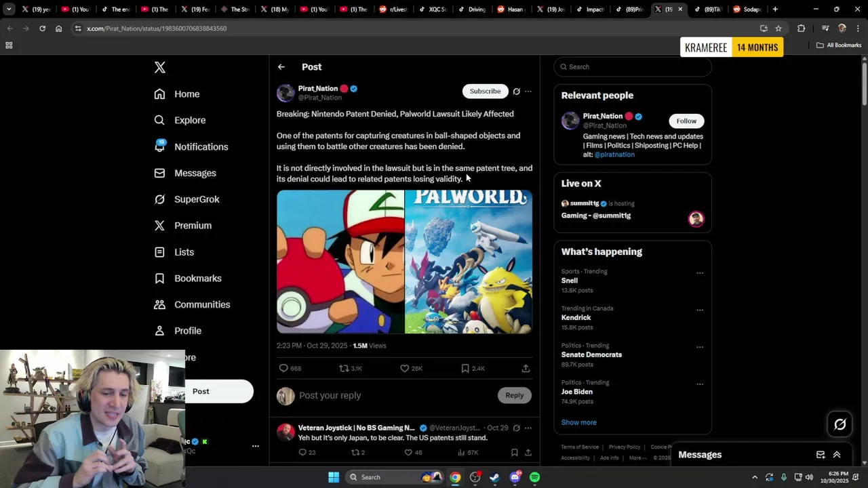
Task: Open Spotify from taskbar
Action: coord(534,477)
